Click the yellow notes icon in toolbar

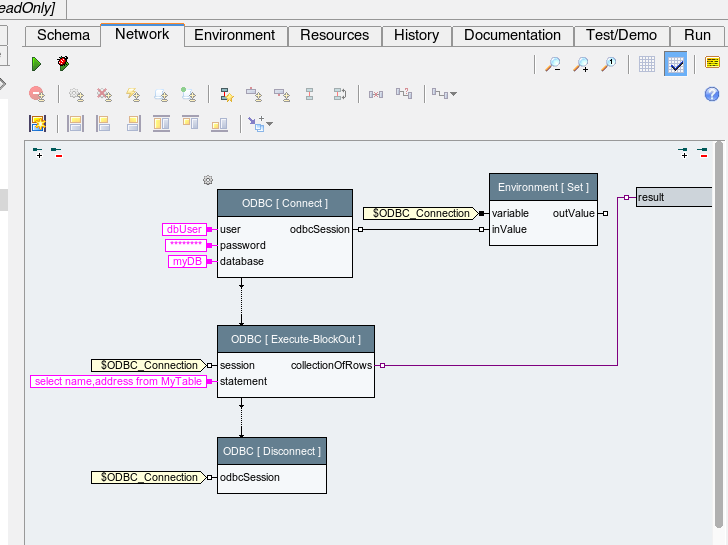click(x=712, y=64)
